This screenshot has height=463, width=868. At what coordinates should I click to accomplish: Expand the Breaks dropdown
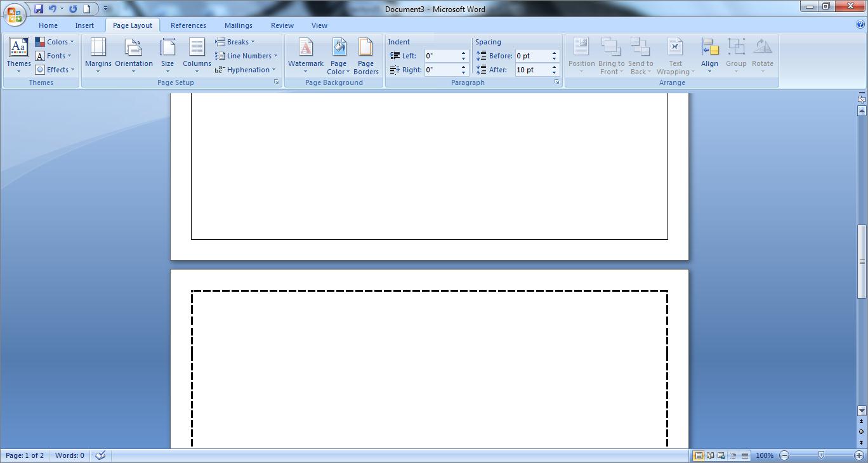[235, 42]
